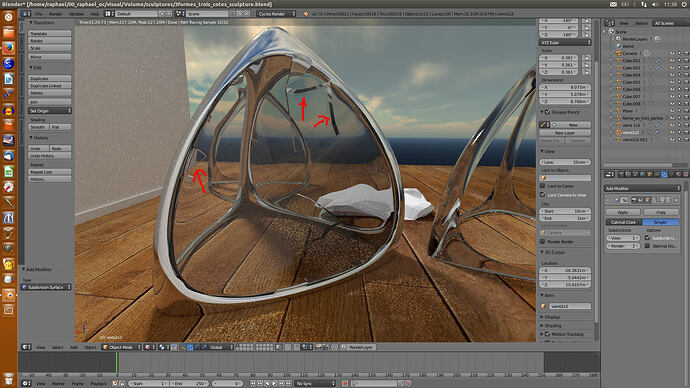Click the Blender info editor type icon
Screen dimensions: 690x388
coord(26,14)
